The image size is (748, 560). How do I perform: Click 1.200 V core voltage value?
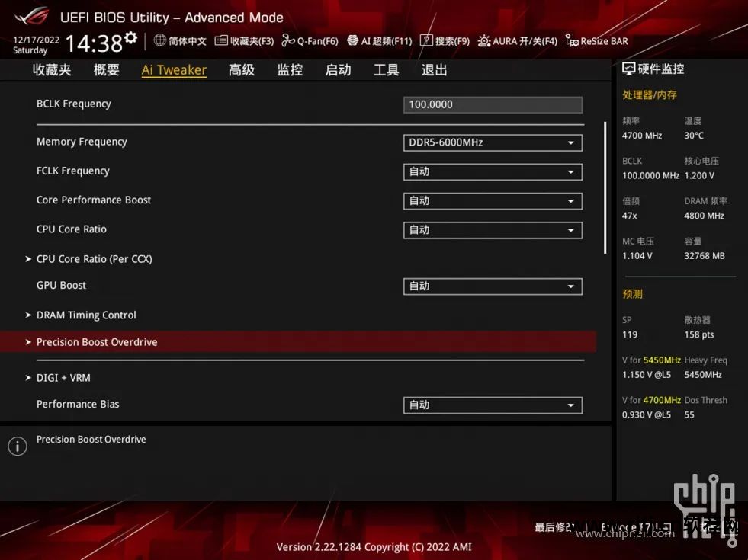(x=699, y=175)
